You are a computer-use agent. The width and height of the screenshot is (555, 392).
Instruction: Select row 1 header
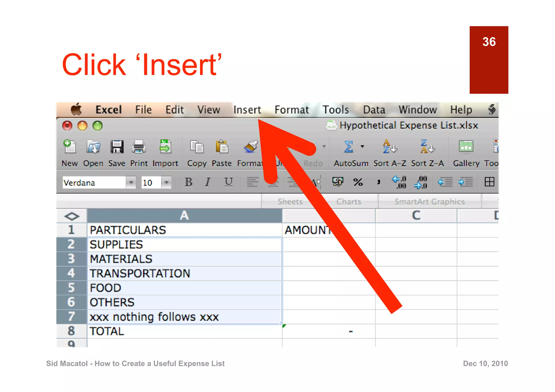point(72,230)
